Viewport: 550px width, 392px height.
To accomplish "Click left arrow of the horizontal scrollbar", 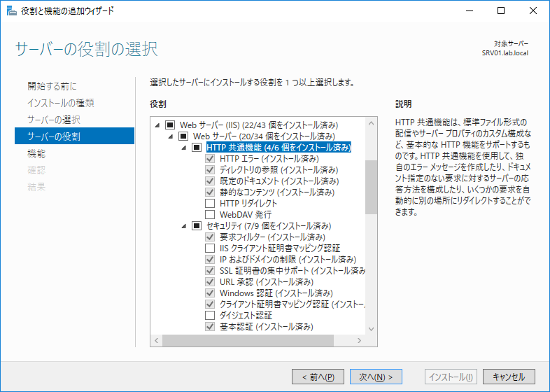I will coord(157,340).
